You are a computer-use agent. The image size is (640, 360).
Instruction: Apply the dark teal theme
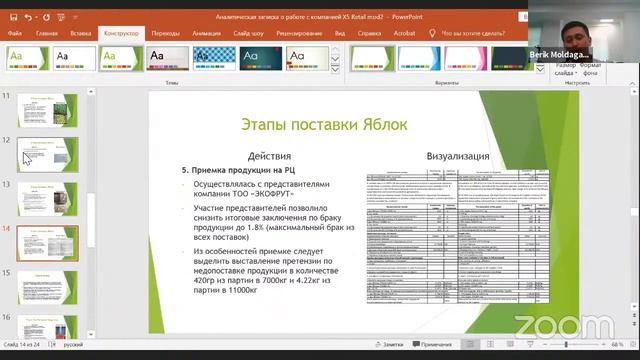coord(261,58)
